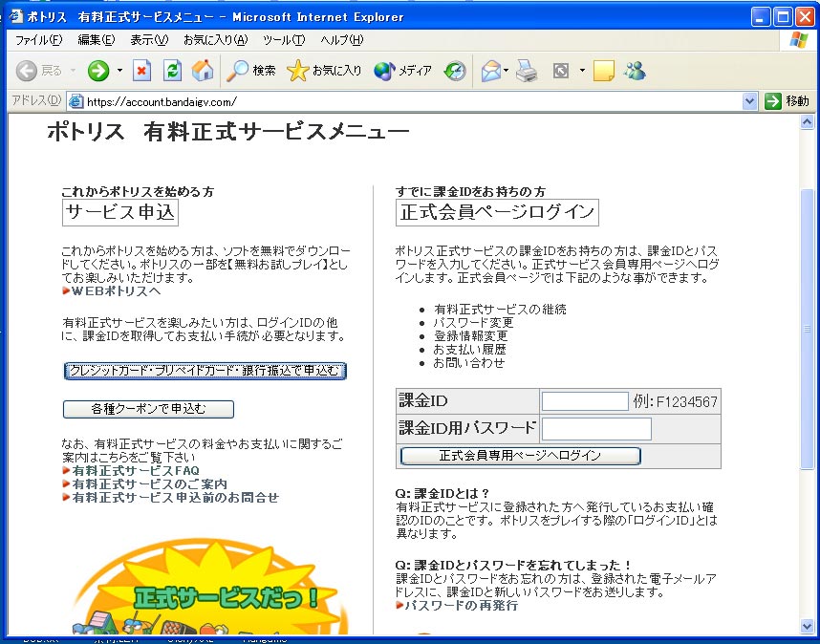
Task: Click the scrollbar up arrow
Action: tap(807, 121)
